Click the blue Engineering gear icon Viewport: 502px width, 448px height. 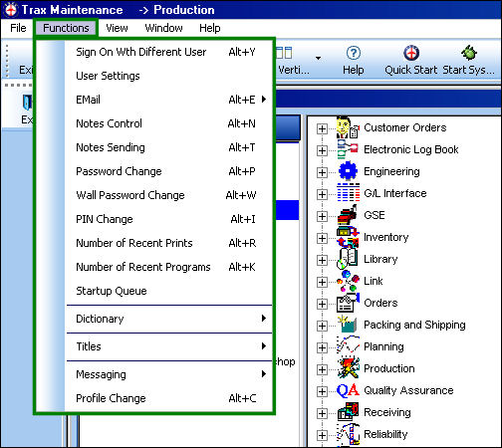pyautogui.click(x=348, y=171)
